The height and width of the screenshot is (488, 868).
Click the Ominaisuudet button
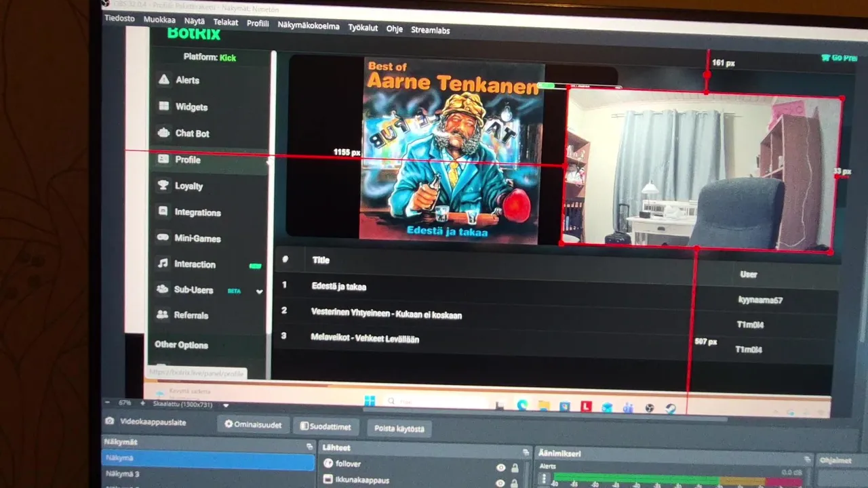tap(253, 425)
